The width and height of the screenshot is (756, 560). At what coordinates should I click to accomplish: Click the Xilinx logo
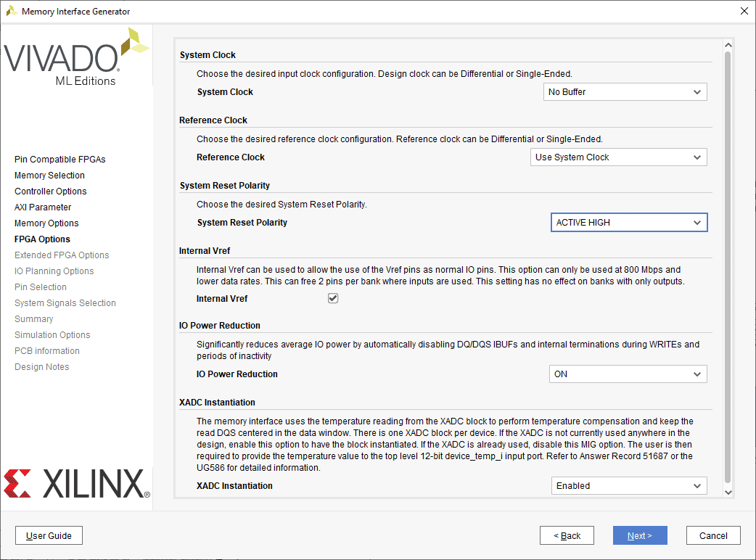(76, 484)
